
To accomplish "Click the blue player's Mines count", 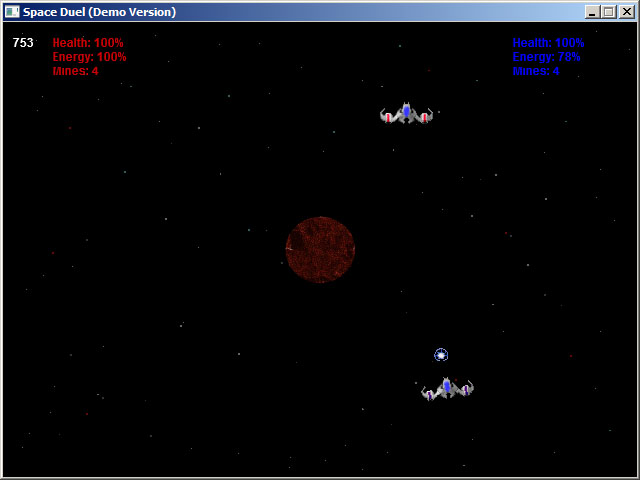I will click(x=535, y=71).
